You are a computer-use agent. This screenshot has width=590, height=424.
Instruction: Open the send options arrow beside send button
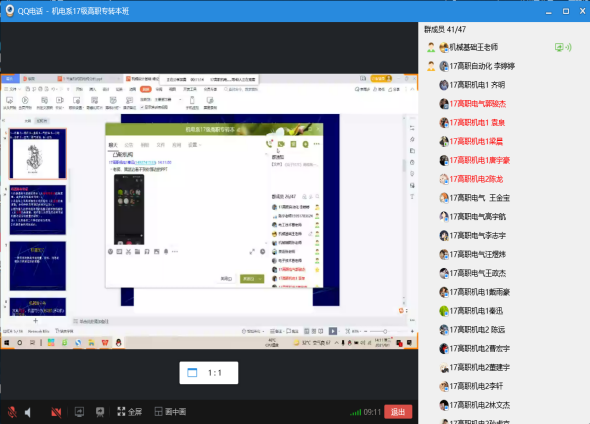(260, 279)
